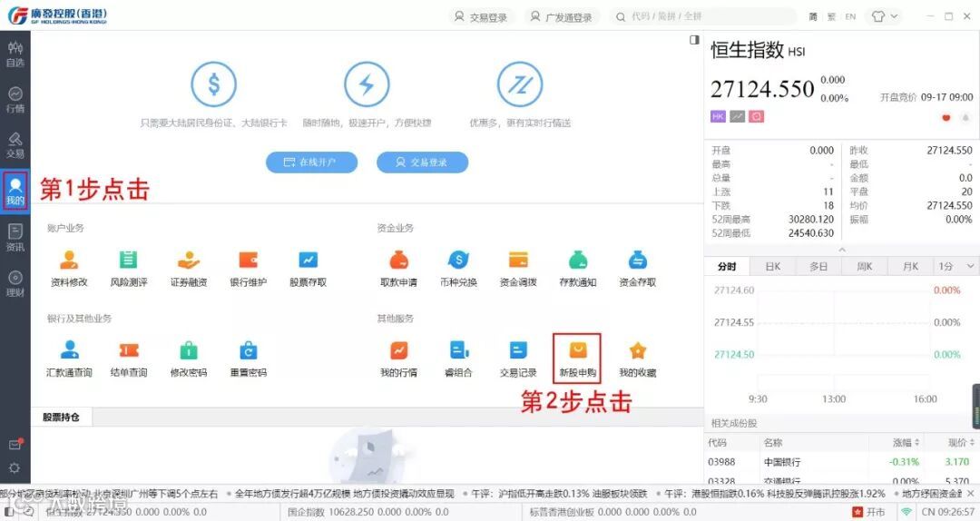Click the wifi connection status icon
This screenshot has width=980, height=521.
click(906, 512)
